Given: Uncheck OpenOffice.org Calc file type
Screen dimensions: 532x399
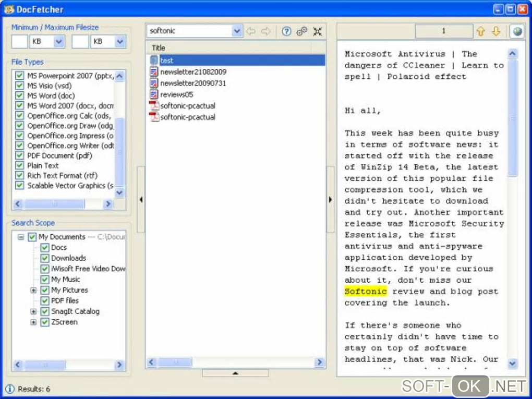Looking at the screenshot, I should pos(20,115).
